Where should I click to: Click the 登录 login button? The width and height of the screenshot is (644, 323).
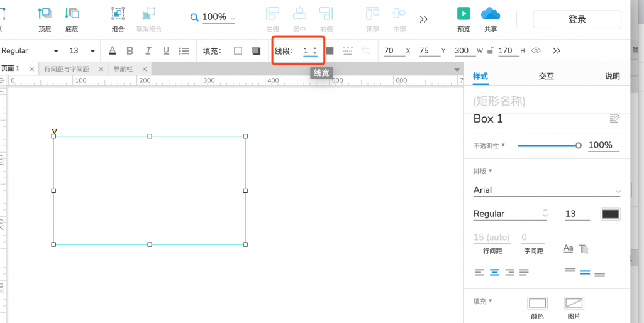pos(577,19)
